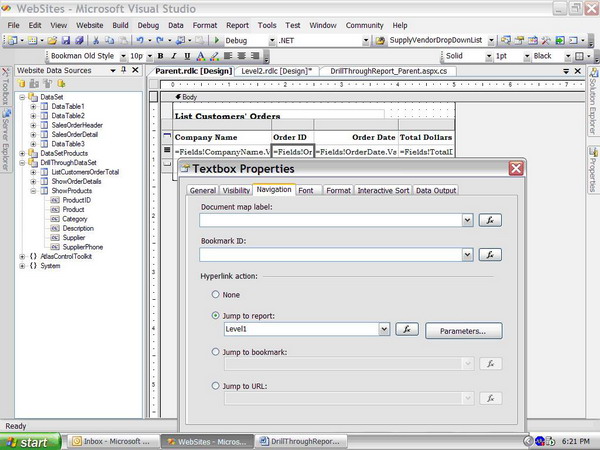Click the Borders grid icon
The width and height of the screenshot is (600, 450).
point(579,56)
